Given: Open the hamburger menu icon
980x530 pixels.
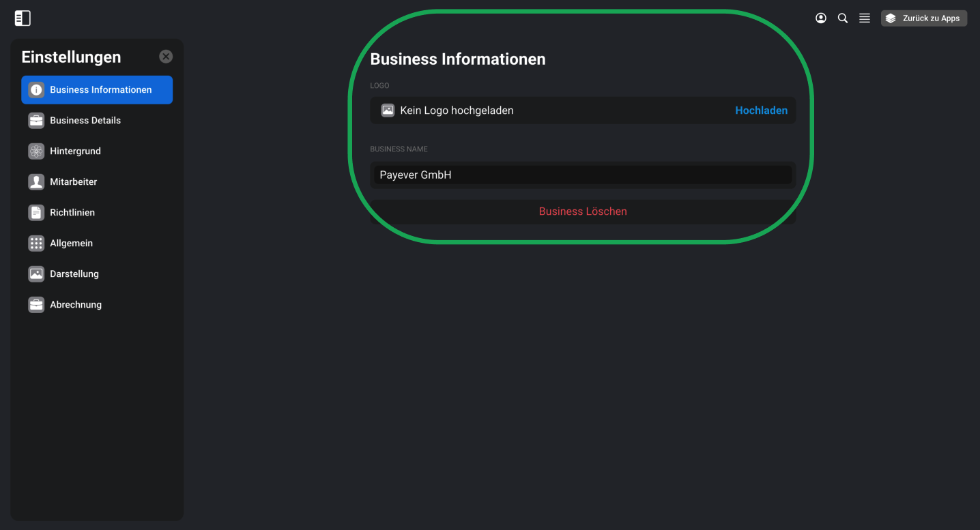Looking at the screenshot, I should coord(865,18).
